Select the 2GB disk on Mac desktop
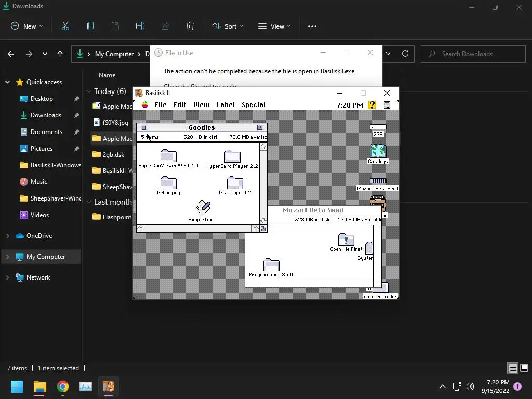The width and height of the screenshot is (532, 399). 378,130
